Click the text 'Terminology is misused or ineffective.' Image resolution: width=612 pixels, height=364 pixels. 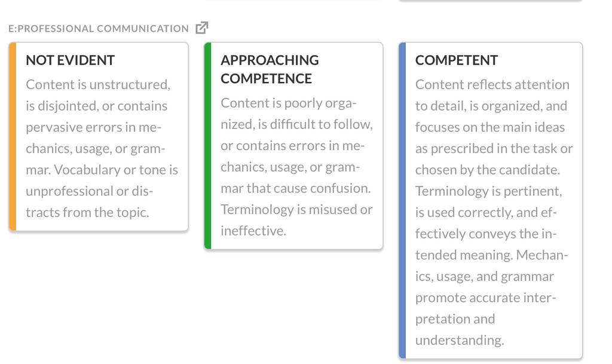click(296, 220)
